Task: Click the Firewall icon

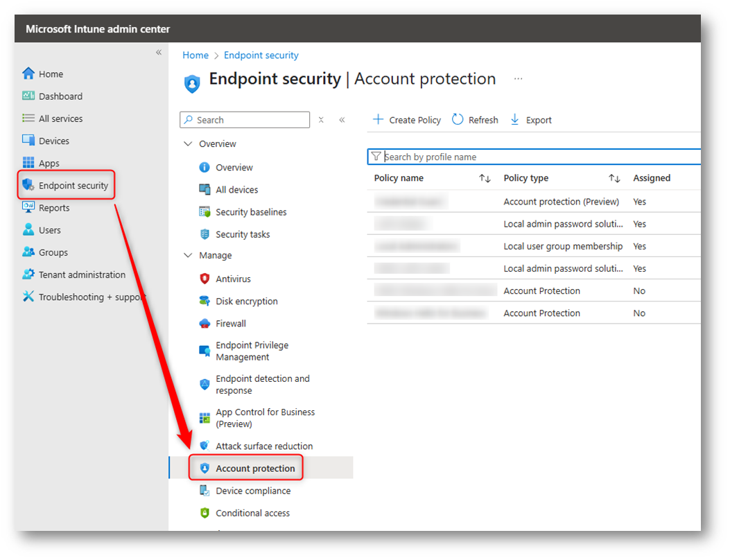Action: pyautogui.click(x=205, y=324)
